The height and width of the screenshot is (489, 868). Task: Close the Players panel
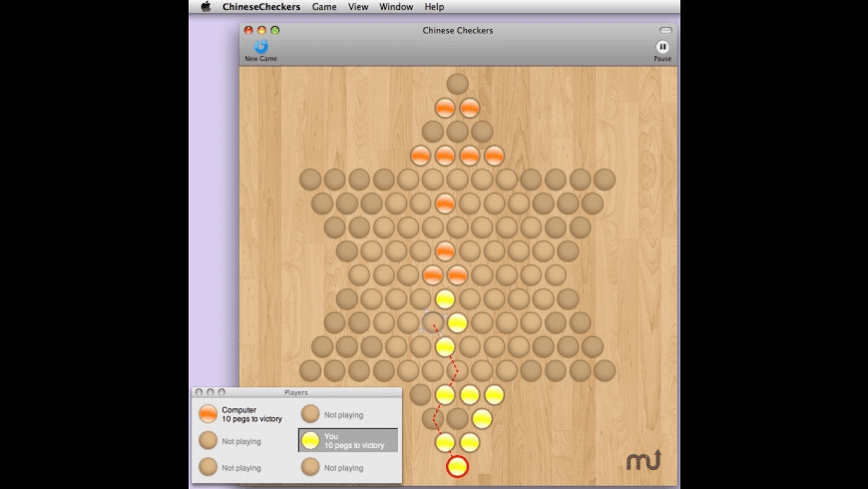[199, 392]
